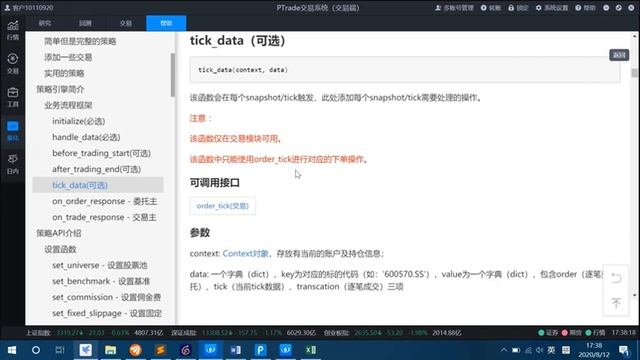Click the undo-style return arrow floating icon
This screenshot has height=360, width=640.
(616, 278)
